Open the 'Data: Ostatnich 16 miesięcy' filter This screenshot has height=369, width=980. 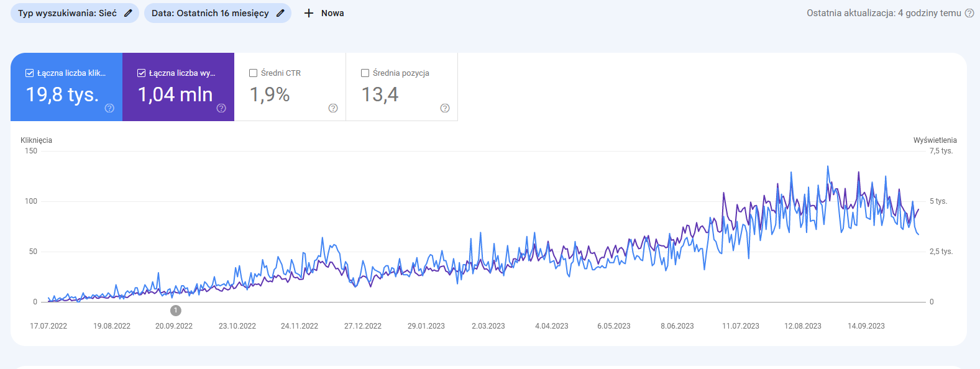[210, 13]
